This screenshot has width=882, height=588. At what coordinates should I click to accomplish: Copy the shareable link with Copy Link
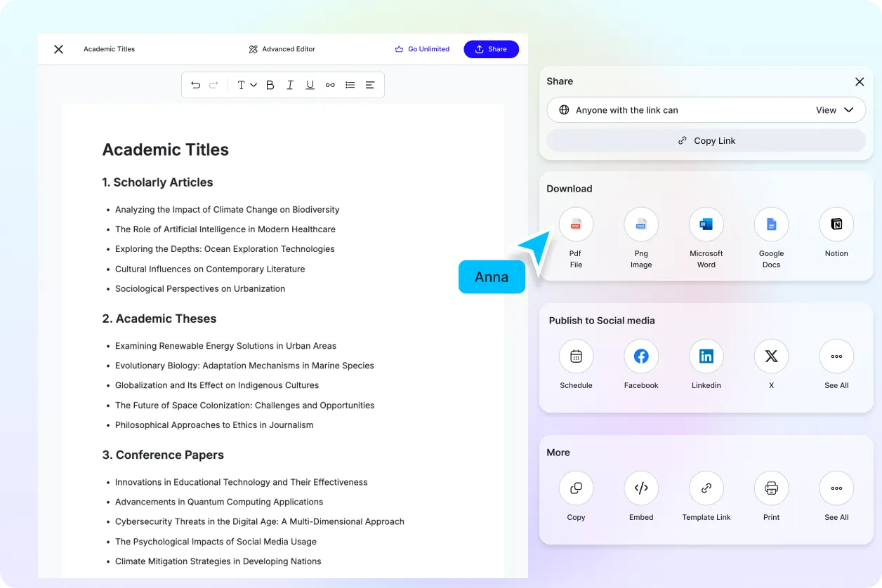click(x=706, y=140)
